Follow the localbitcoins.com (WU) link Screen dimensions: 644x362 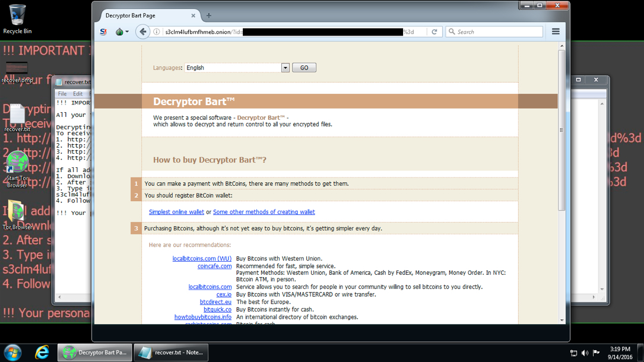pyautogui.click(x=202, y=259)
